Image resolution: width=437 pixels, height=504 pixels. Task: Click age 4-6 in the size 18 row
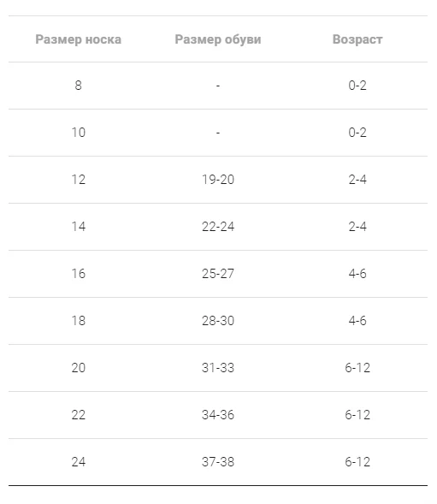click(x=357, y=321)
